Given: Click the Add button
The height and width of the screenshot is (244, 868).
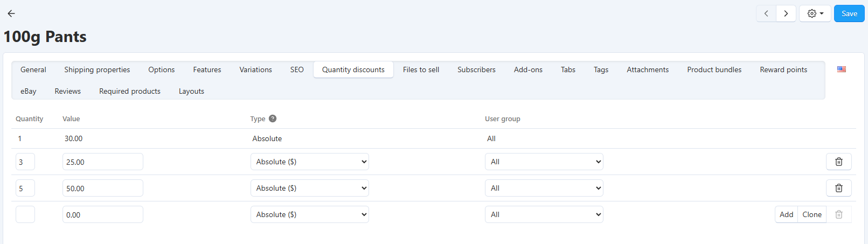Looking at the screenshot, I should tap(787, 214).
